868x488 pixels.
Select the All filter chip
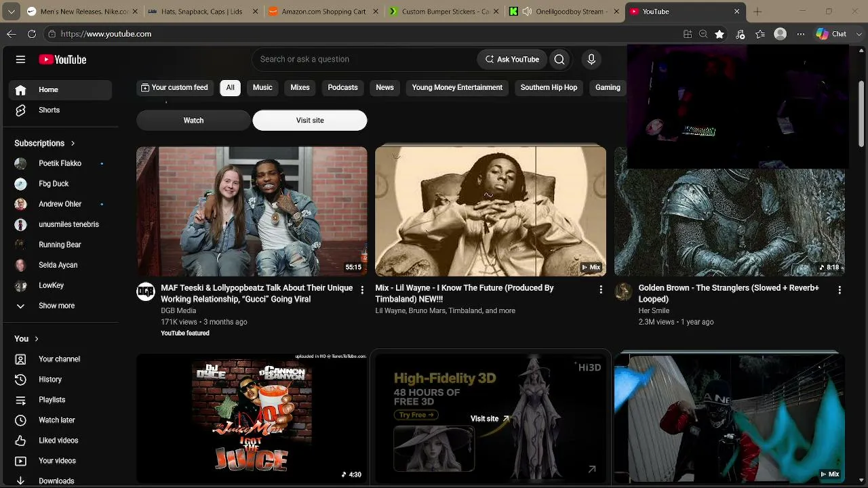[230, 87]
